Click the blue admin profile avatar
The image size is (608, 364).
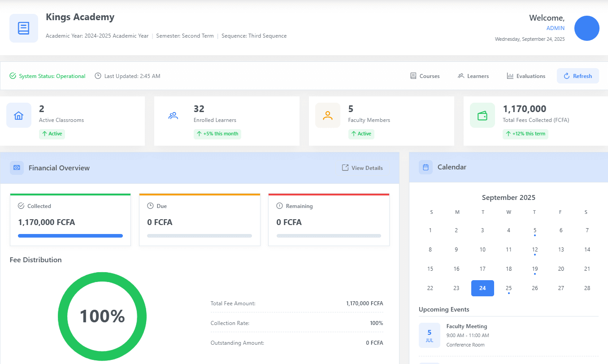click(x=586, y=28)
